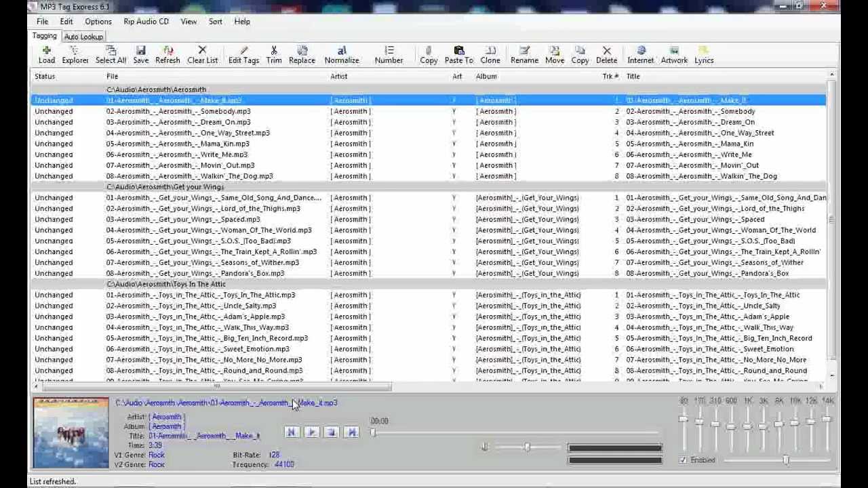868x488 pixels.
Task: Open the Help menu
Action: (x=242, y=22)
